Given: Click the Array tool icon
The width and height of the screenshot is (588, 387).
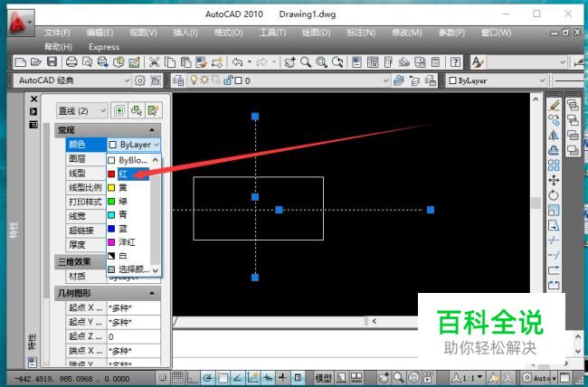Looking at the screenshot, I should 554,165.
